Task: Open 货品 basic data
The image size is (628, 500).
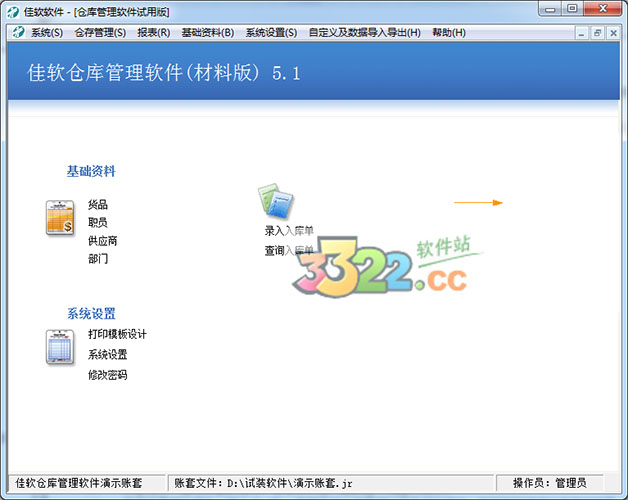Action: point(98,205)
